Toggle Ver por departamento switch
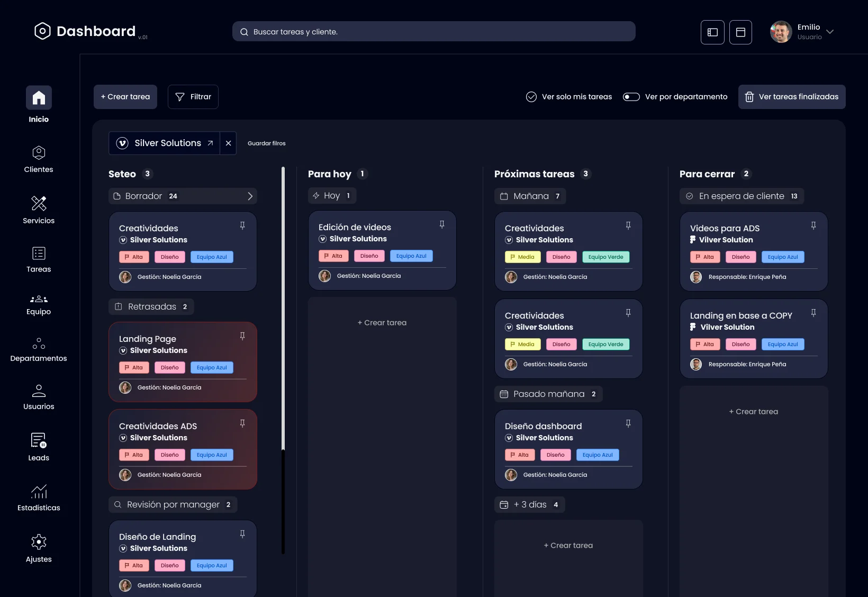Screen dimensions: 868x597 coord(631,97)
